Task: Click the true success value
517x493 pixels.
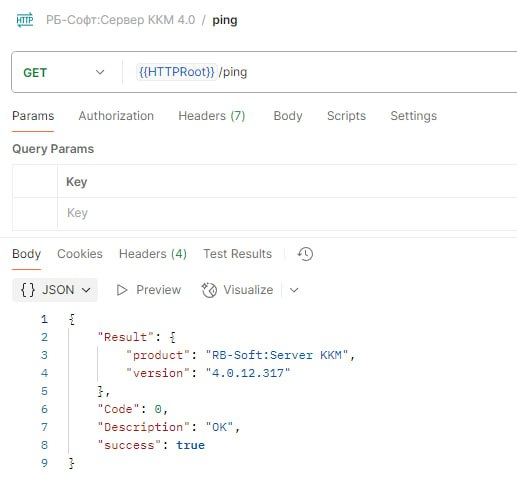Action: (191, 445)
